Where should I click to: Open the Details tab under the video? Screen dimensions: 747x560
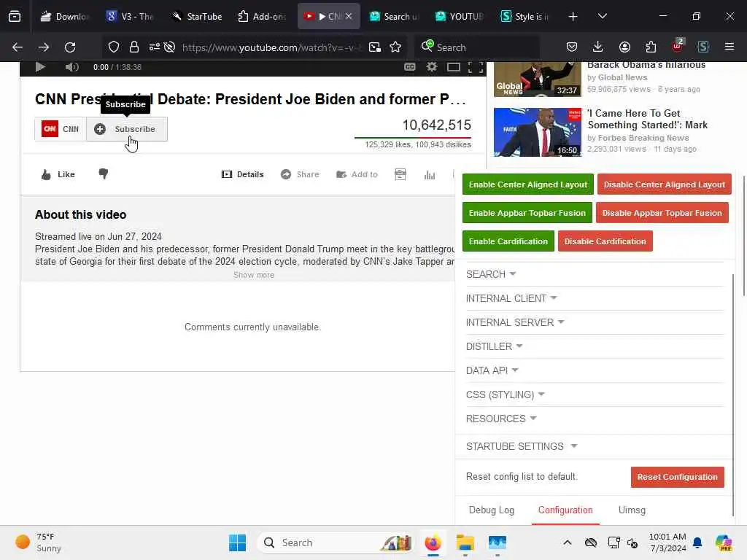pyautogui.click(x=242, y=174)
